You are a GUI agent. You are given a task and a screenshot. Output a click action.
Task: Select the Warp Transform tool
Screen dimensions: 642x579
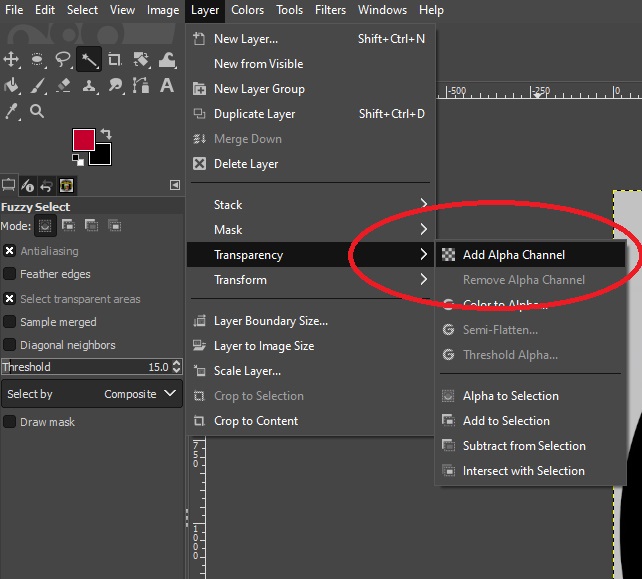167,59
